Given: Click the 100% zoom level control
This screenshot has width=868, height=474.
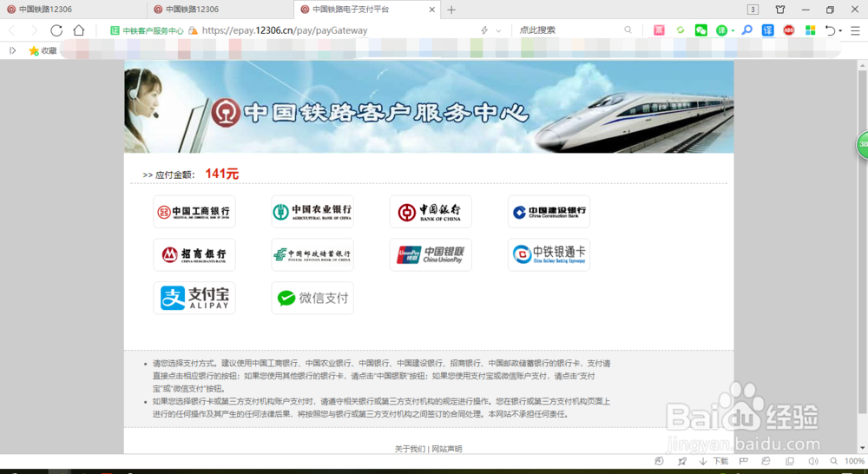Looking at the screenshot, I should (855, 461).
